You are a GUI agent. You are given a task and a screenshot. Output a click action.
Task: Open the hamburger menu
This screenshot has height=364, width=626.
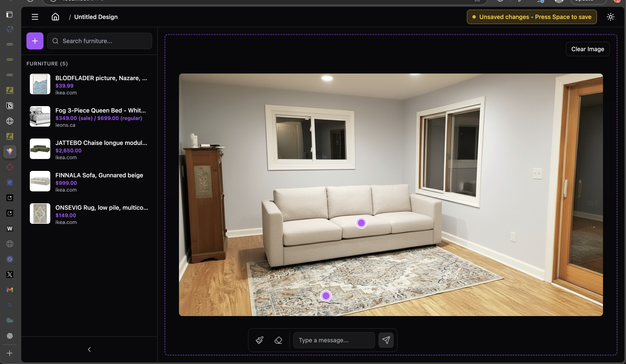(x=35, y=17)
